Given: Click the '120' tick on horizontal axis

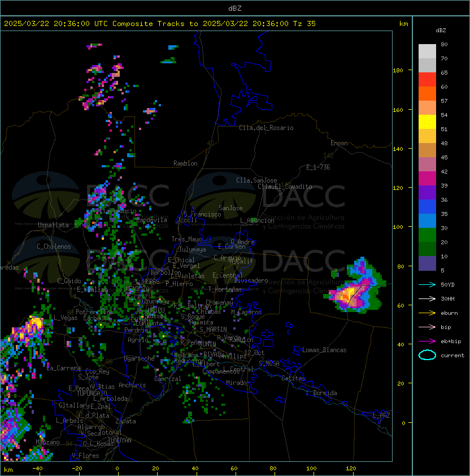Looking at the screenshot, I should (x=351, y=469).
